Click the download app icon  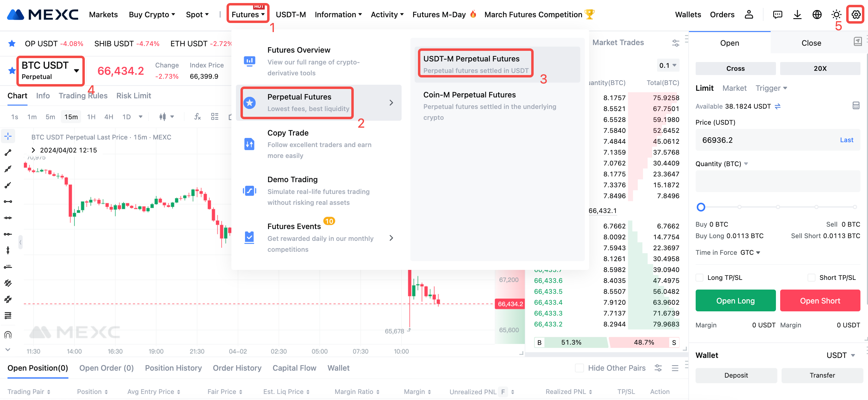point(797,15)
